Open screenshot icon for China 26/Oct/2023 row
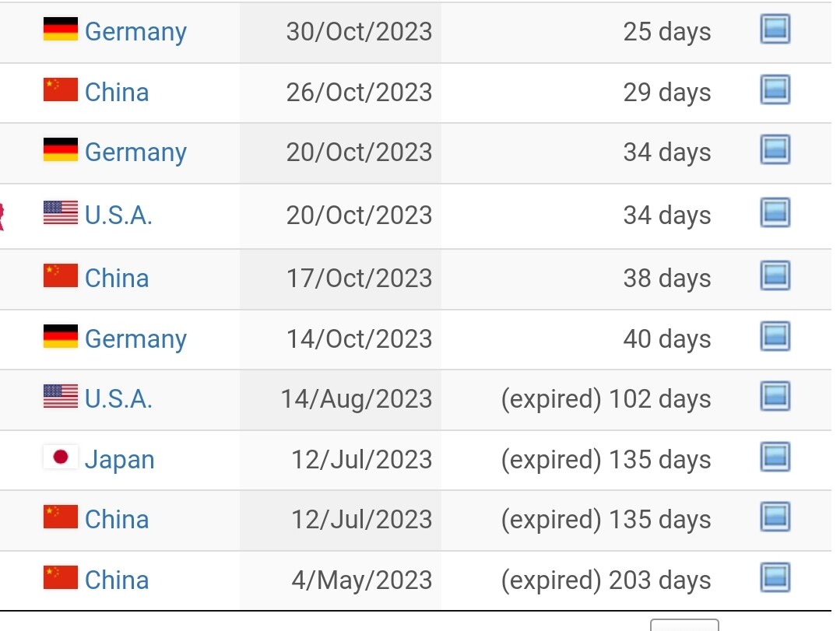Image resolution: width=840 pixels, height=631 pixels. 775,89
